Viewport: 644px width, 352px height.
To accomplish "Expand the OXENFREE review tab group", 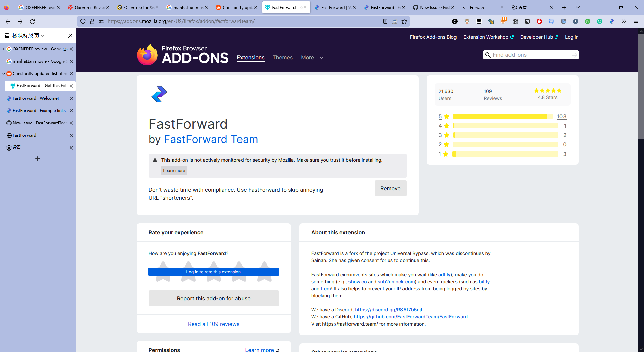I will 3,49.
